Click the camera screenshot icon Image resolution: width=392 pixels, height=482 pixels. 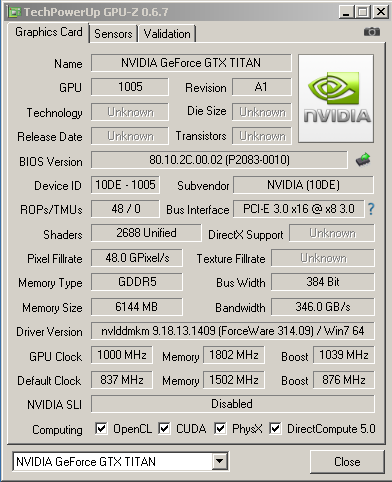372,32
